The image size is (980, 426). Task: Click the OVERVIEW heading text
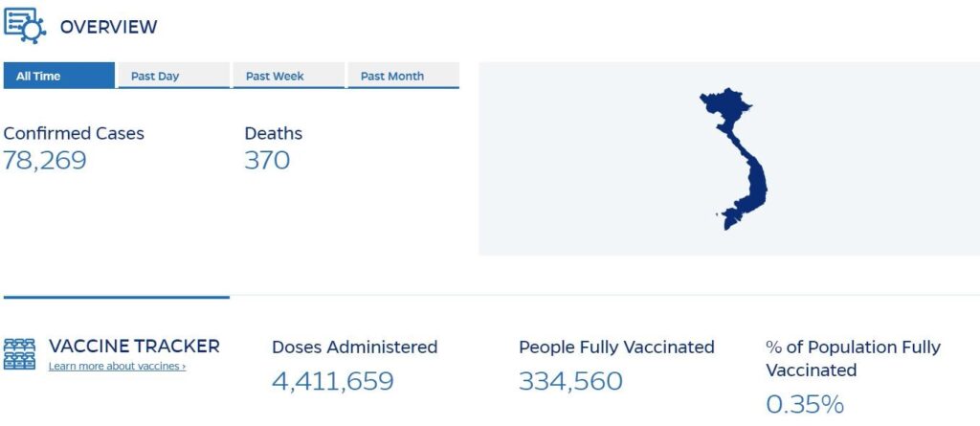tap(109, 27)
